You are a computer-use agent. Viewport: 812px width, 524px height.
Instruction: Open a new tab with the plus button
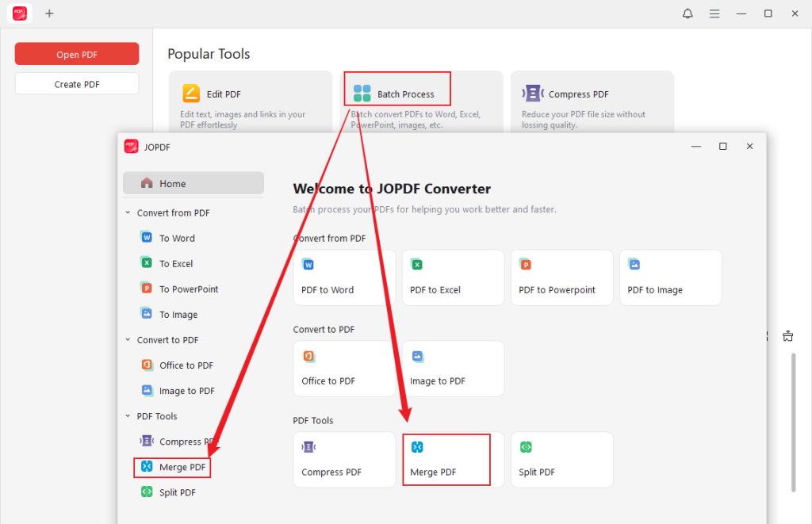pos(49,13)
